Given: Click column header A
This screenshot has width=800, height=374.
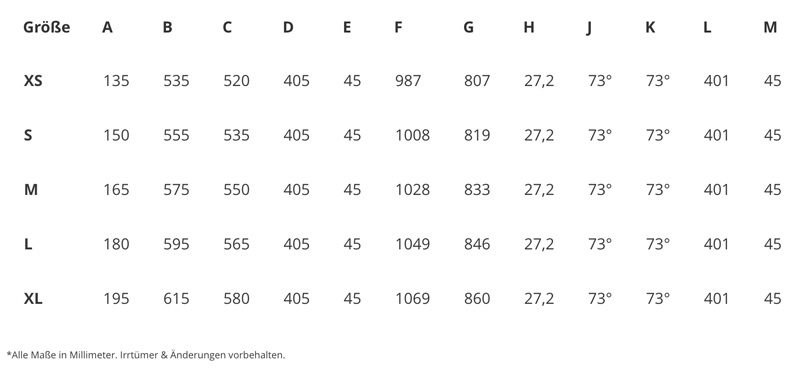Looking at the screenshot, I should click(107, 27).
